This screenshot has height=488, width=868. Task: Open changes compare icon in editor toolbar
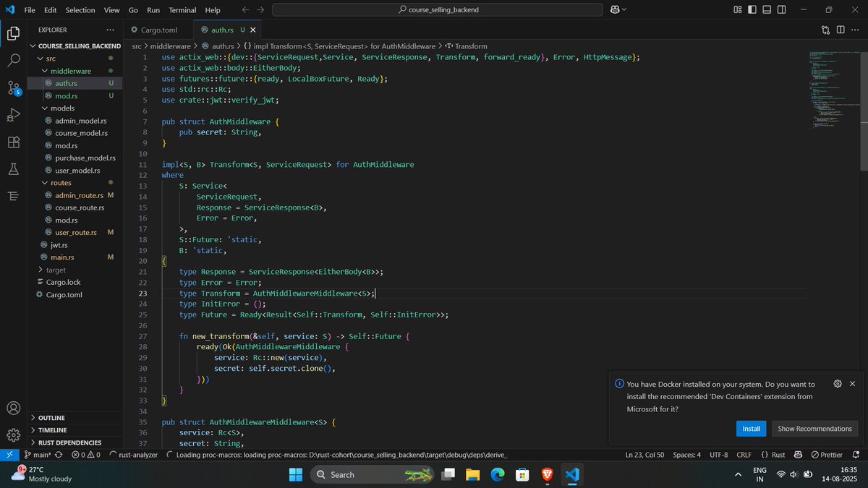[x=826, y=30]
